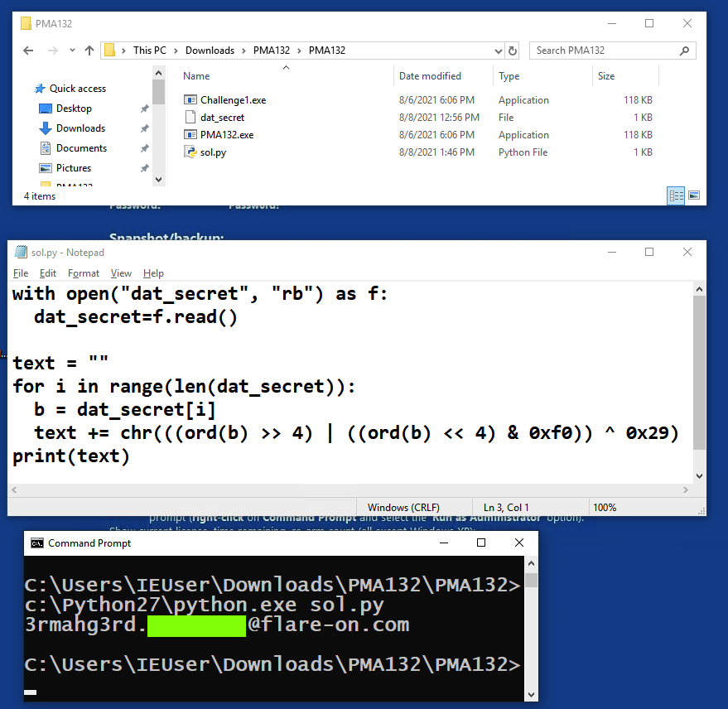Close the sol.py Notepad window
728x709 pixels.
[x=687, y=252]
